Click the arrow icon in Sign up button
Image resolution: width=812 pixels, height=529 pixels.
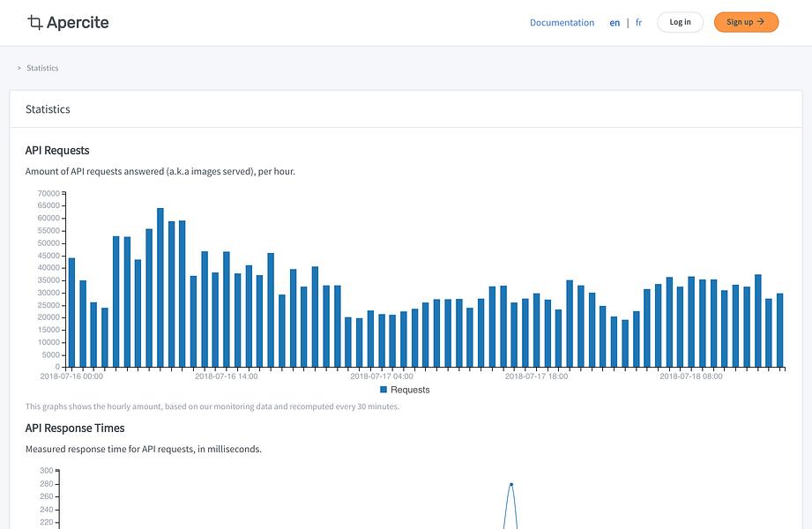(761, 22)
